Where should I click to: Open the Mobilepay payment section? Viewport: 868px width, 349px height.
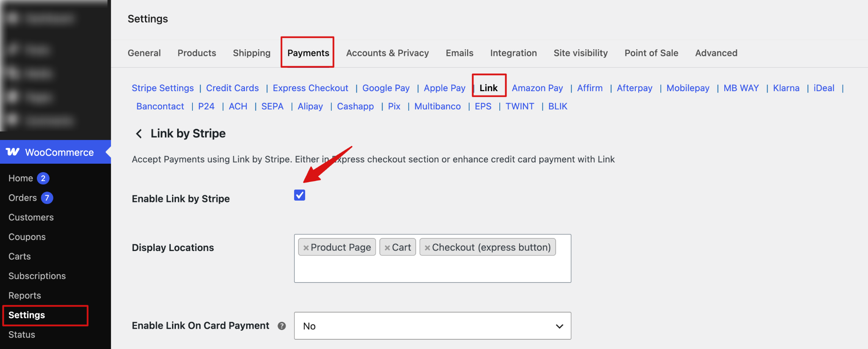(688, 88)
